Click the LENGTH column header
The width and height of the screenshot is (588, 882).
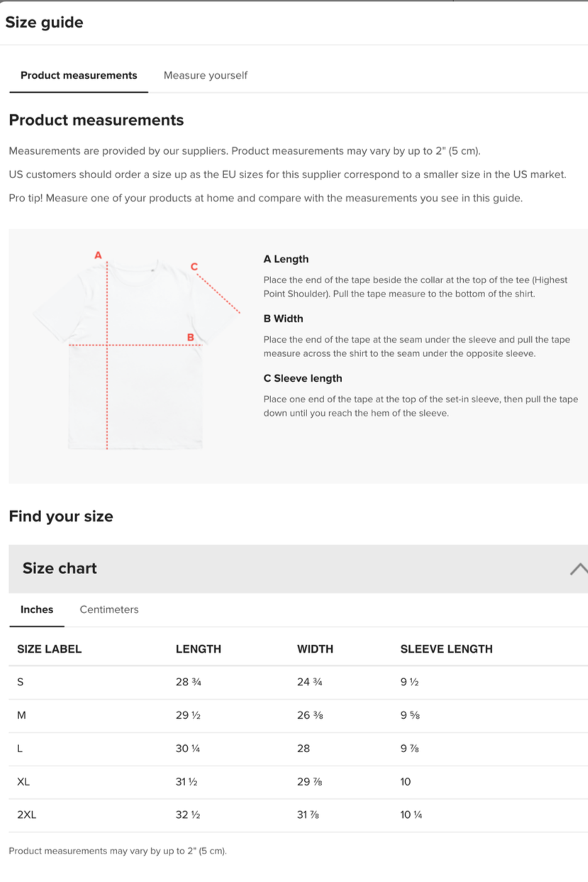pos(199,649)
